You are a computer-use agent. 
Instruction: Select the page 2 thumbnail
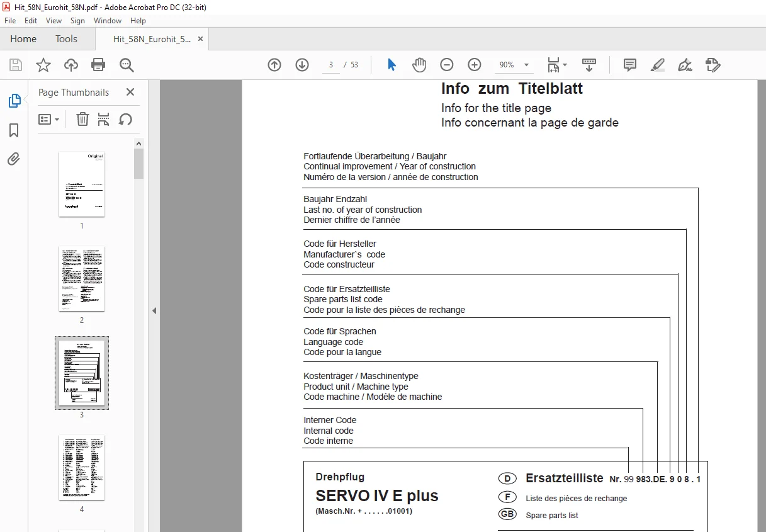[x=82, y=278]
